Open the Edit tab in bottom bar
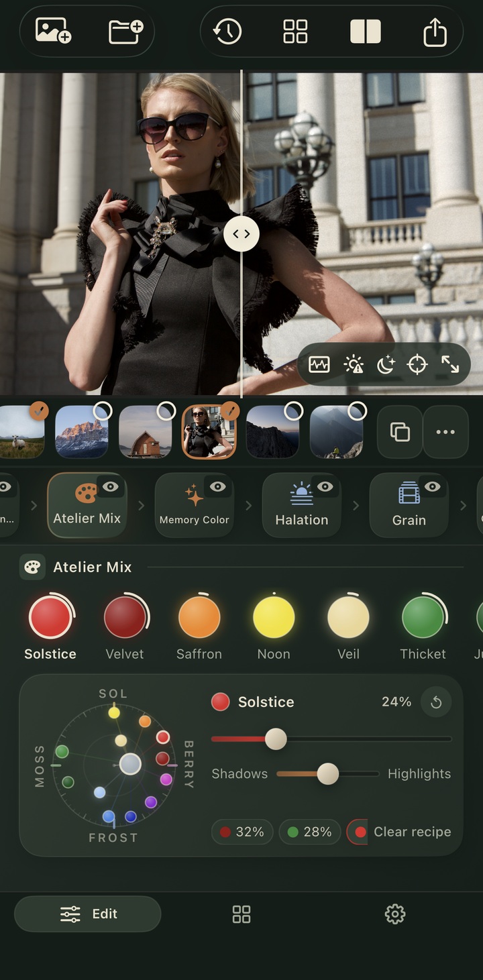The image size is (483, 980). [88, 914]
